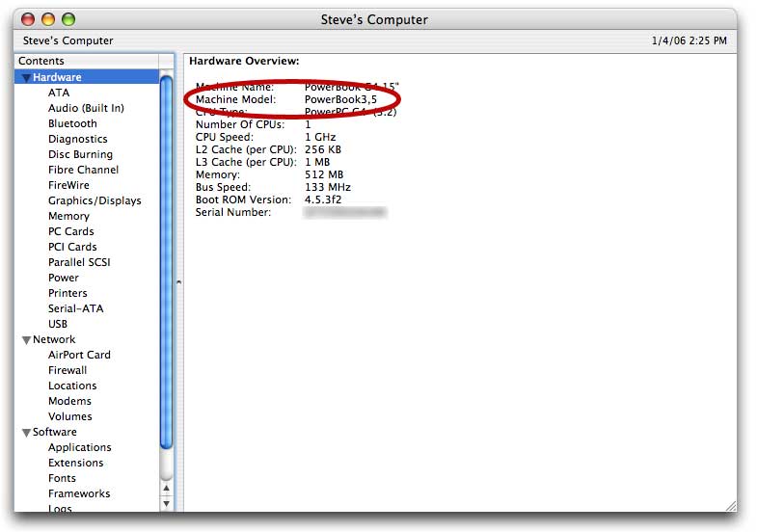This screenshot has width=757, height=532.
Task: Show Volumes information
Action: pyautogui.click(x=70, y=416)
